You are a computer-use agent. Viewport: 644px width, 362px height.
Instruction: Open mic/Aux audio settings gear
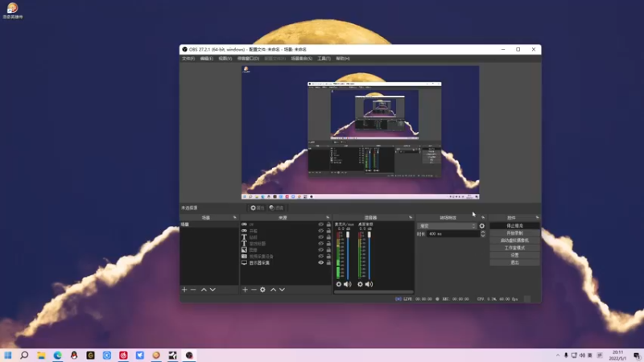(339, 284)
